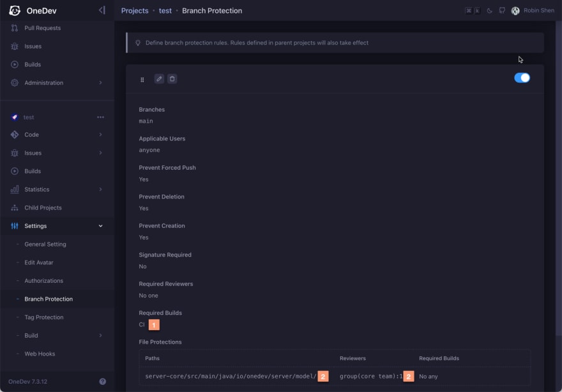The image size is (562, 392).
Task: Click the help question mark icon
Action: click(x=103, y=382)
